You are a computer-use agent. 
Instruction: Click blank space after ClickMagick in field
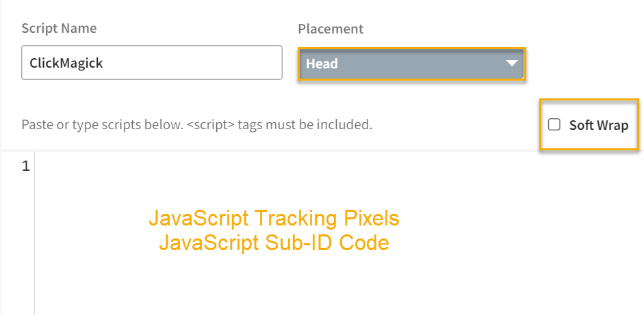pos(205,64)
